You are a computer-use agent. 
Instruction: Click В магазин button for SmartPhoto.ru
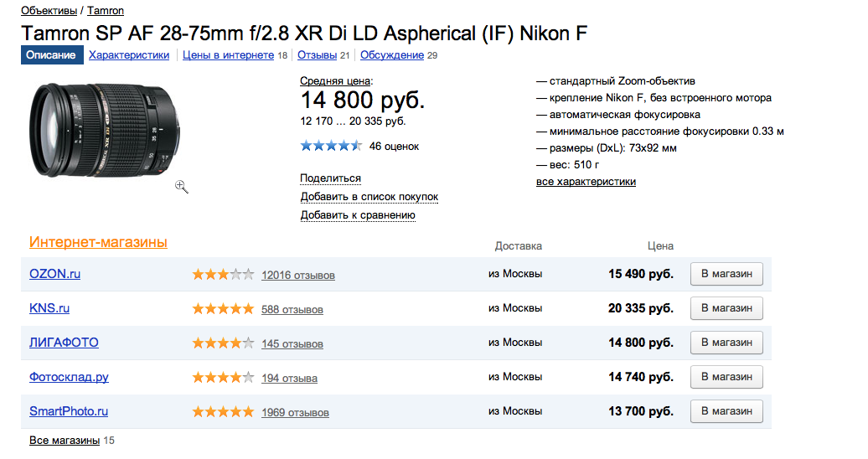coord(726,411)
